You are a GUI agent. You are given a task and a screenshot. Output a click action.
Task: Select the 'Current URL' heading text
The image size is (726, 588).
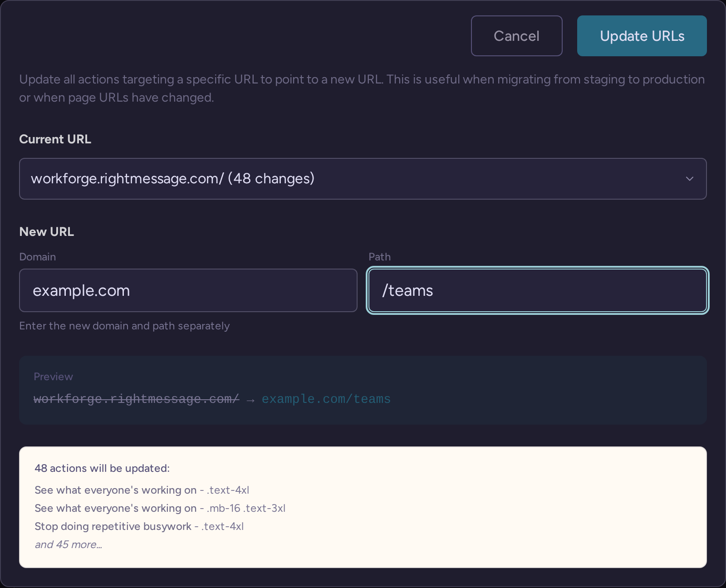click(x=55, y=139)
